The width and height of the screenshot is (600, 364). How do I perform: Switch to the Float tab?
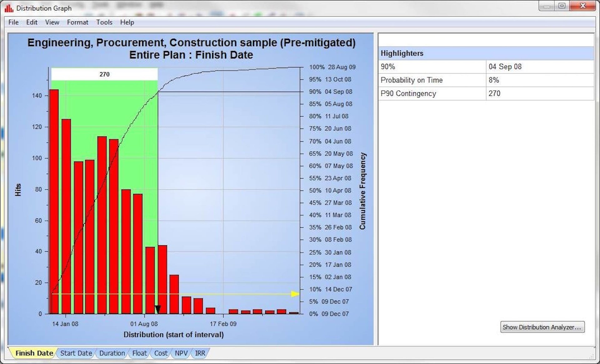[x=139, y=353]
